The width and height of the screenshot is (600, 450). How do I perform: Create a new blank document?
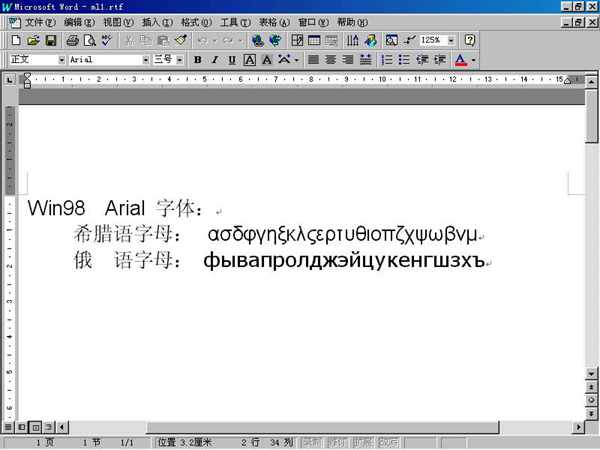click(16, 40)
